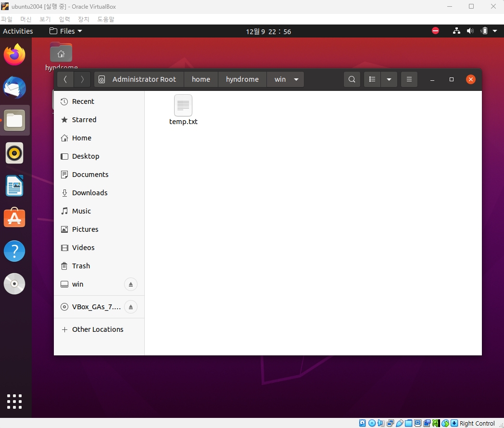Viewport: 504px width, 428px height.
Task: Go to hyndrome in path bar
Action: pos(242,79)
